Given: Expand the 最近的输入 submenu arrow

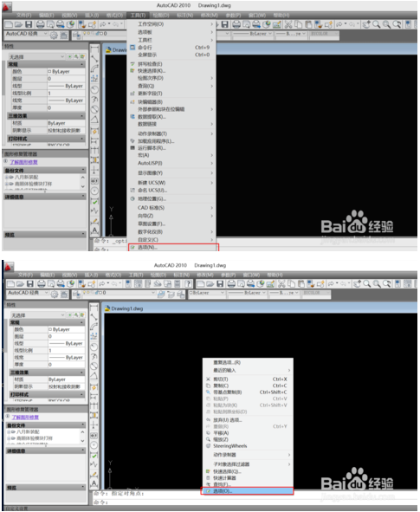Looking at the screenshot, I should tap(289, 370).
